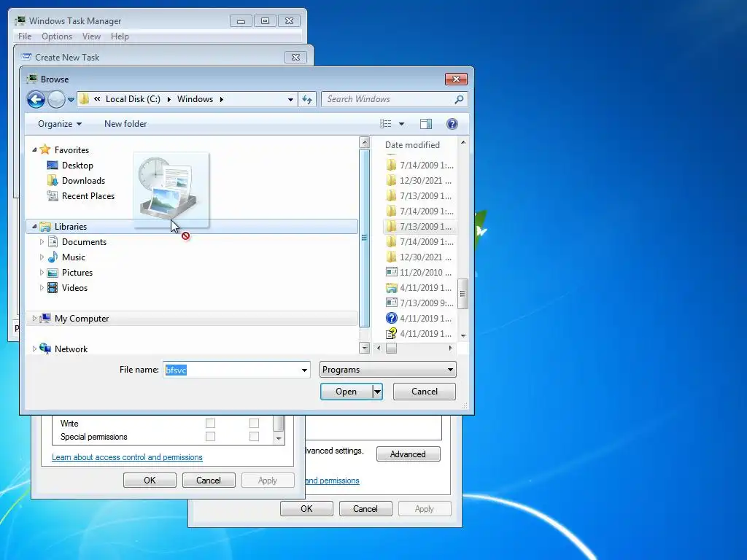Toggle the preview pane icon

pos(426,124)
